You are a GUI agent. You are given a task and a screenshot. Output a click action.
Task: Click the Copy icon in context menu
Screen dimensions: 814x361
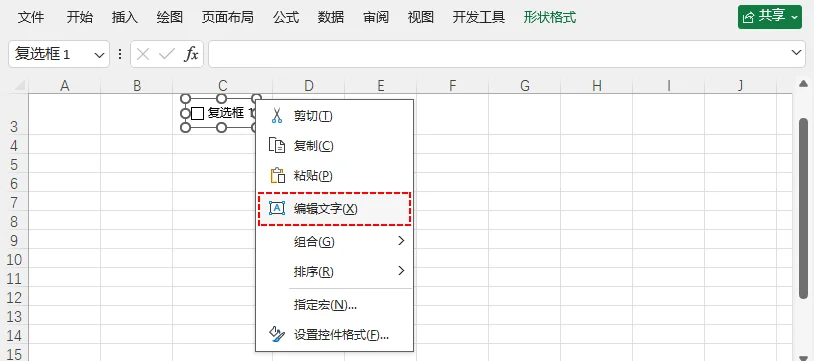tap(277, 146)
